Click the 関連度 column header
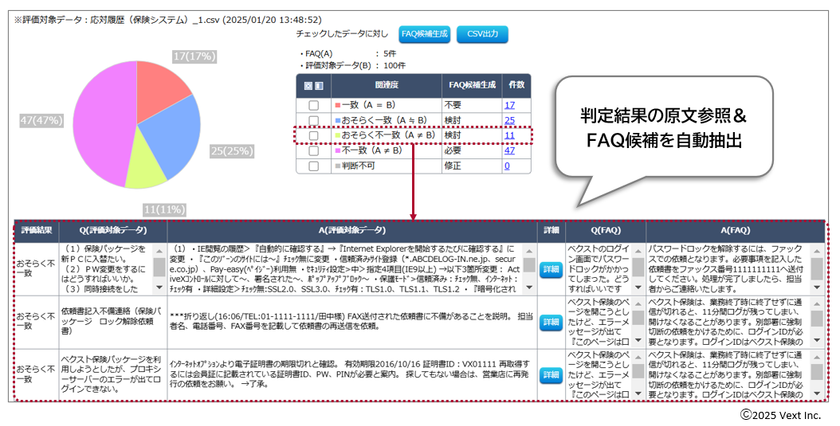This screenshot has width=840, height=426. click(386, 85)
